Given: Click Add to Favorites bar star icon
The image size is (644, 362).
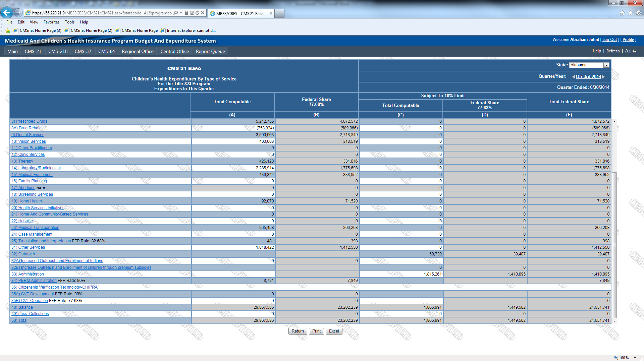Looking at the screenshot, I should [8, 31].
